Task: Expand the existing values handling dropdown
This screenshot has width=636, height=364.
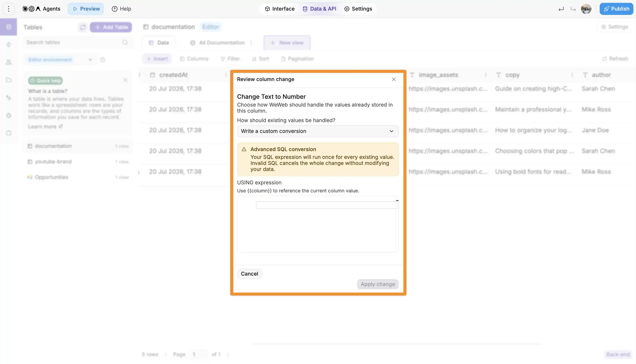Action: [x=318, y=131]
